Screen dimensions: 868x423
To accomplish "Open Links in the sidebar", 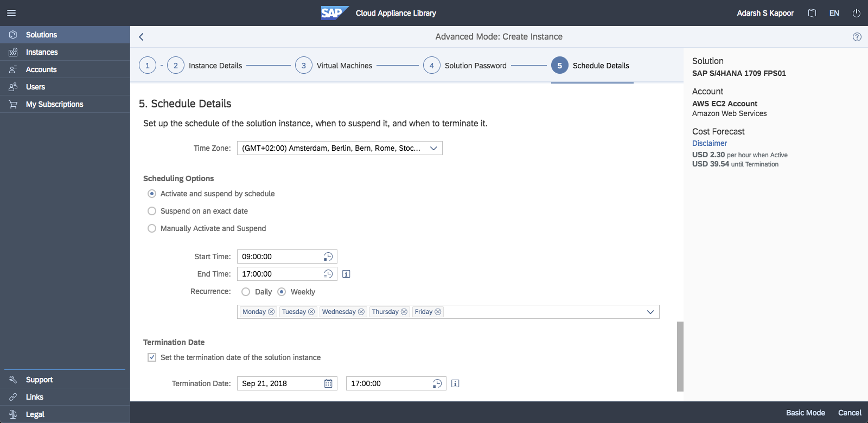I will (65, 397).
